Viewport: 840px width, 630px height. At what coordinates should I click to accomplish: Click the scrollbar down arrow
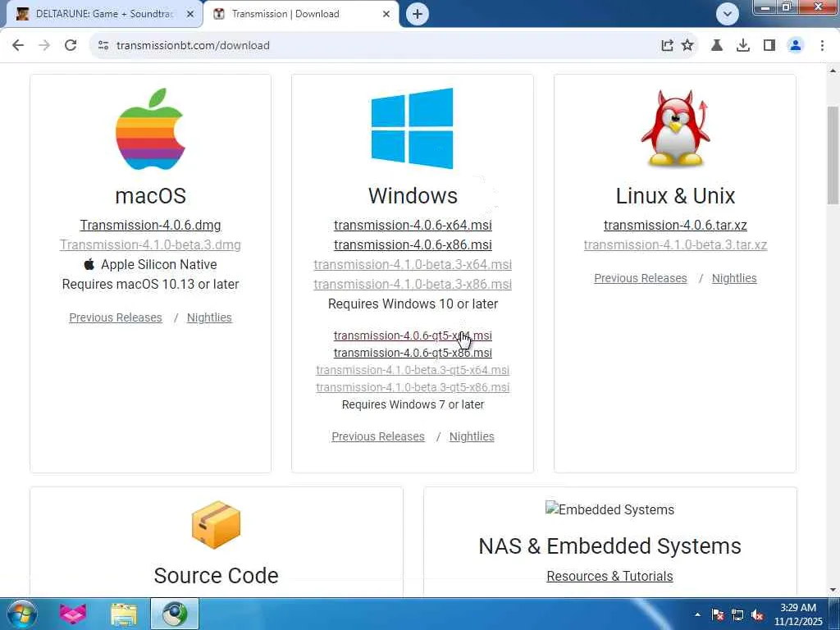click(833, 590)
